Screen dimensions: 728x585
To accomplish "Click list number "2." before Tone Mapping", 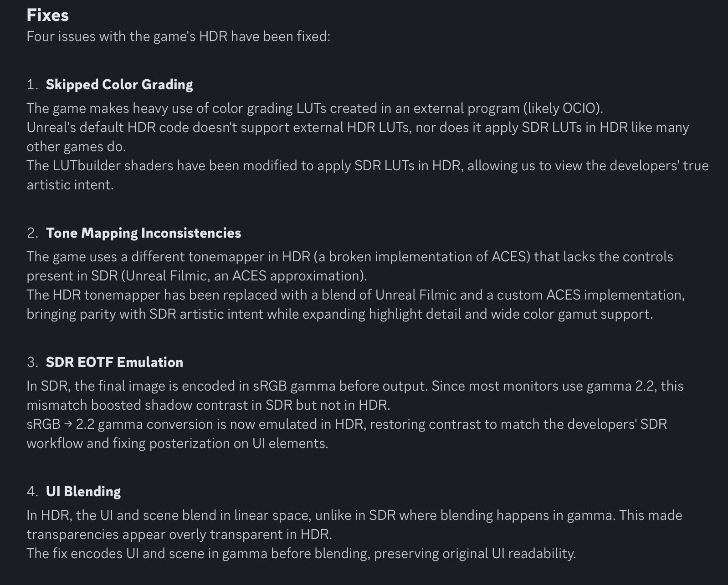I will 32,233.
